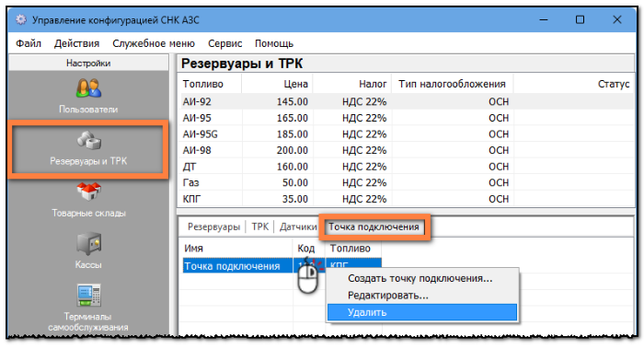Click the Код column header
This screenshot has height=349, width=644.
point(309,249)
